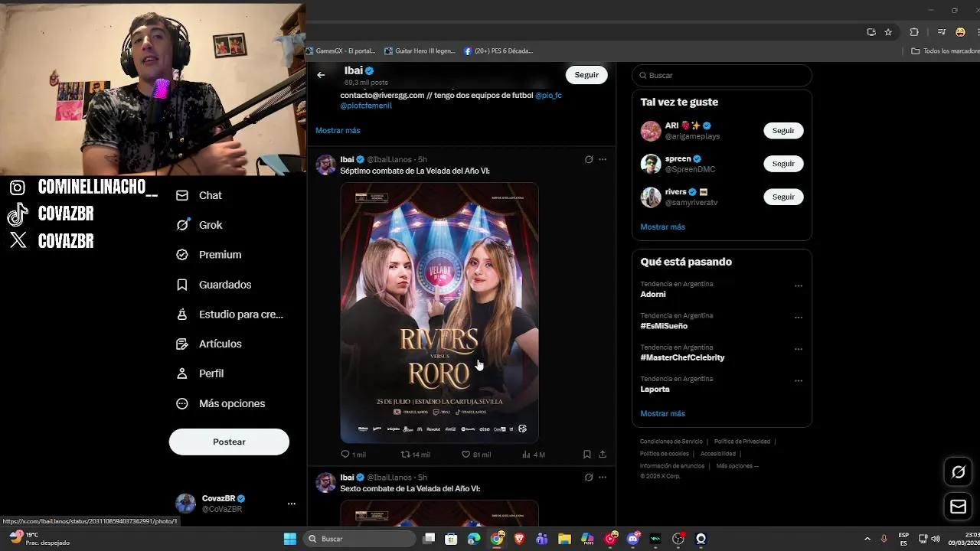The width and height of the screenshot is (980, 551).
Task: Open the @pio_fc mention link
Action: (x=548, y=95)
